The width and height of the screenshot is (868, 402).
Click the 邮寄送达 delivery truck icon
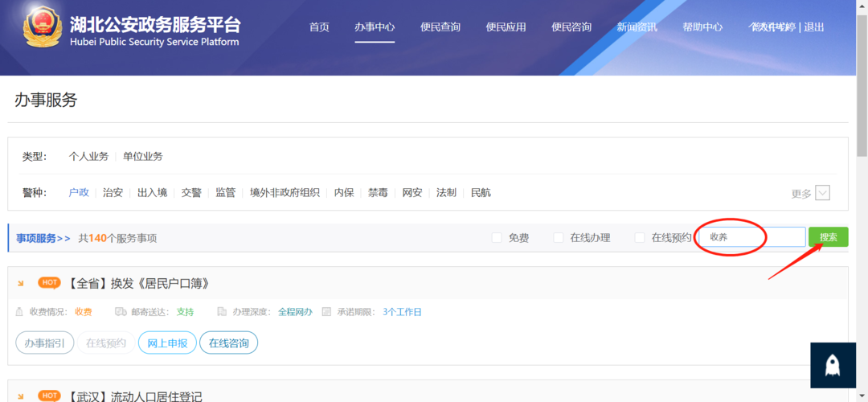point(121,312)
